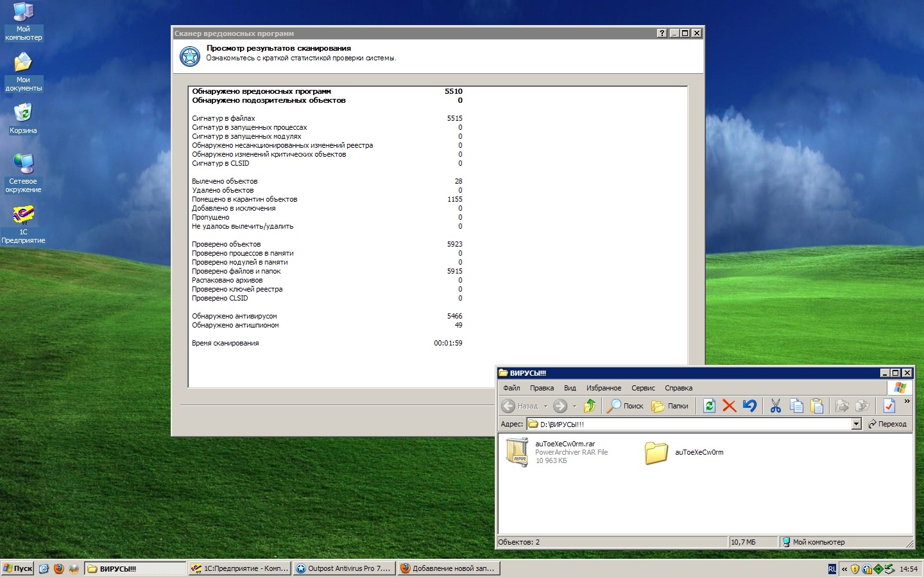Open the Файл menu

tap(511, 388)
